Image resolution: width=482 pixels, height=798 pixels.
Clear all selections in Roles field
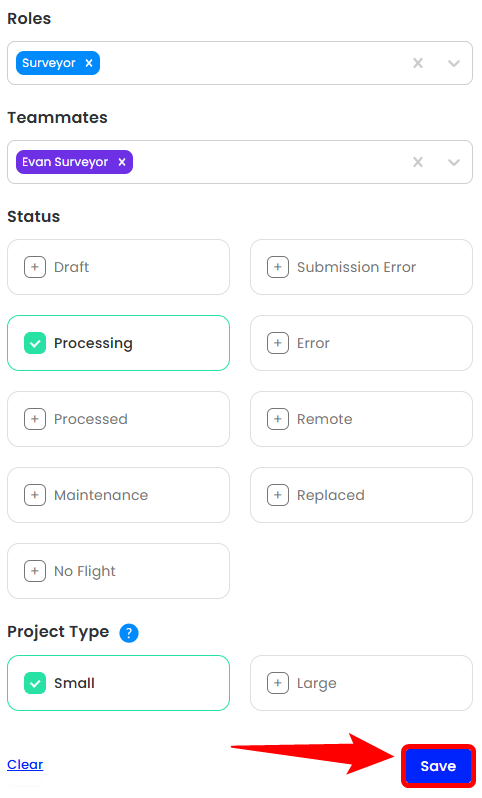coord(418,63)
